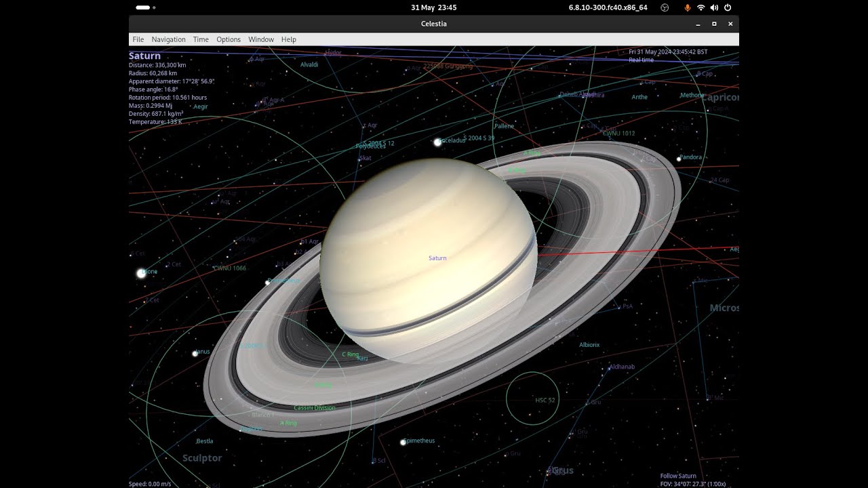Viewport: 868px width, 488px height.
Task: Click the 'Hydor' star label
Action: pos(333,52)
